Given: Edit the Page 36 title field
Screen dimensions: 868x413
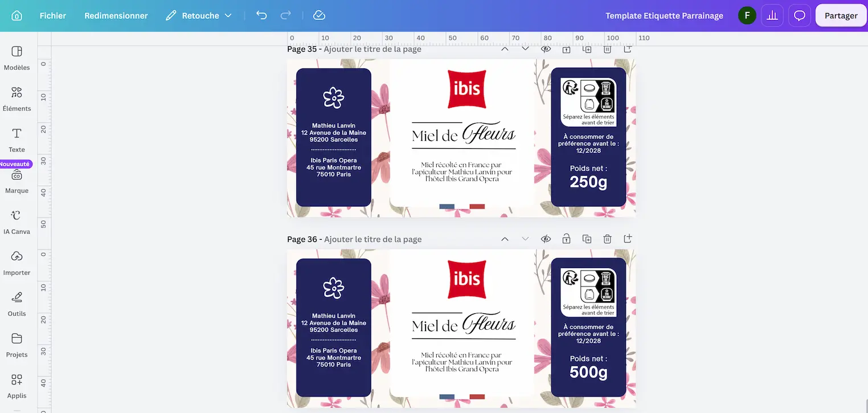Looking at the screenshot, I should 372,239.
